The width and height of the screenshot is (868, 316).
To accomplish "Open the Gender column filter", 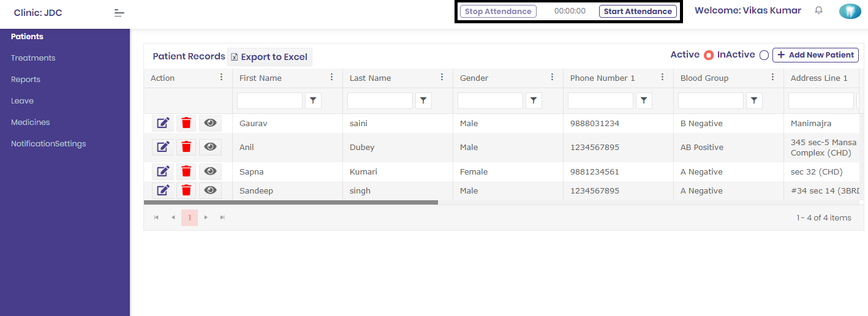I will [x=534, y=101].
